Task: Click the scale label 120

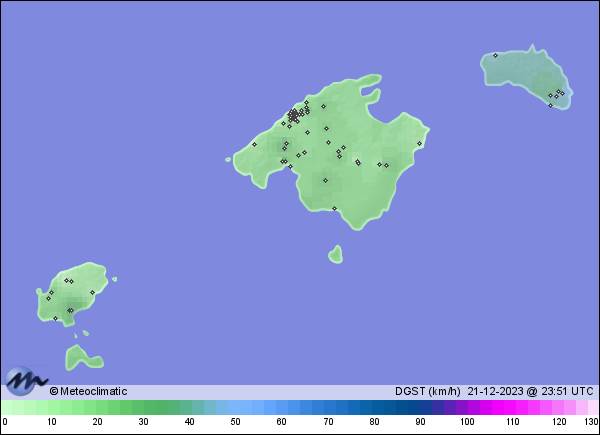Action: click(559, 422)
